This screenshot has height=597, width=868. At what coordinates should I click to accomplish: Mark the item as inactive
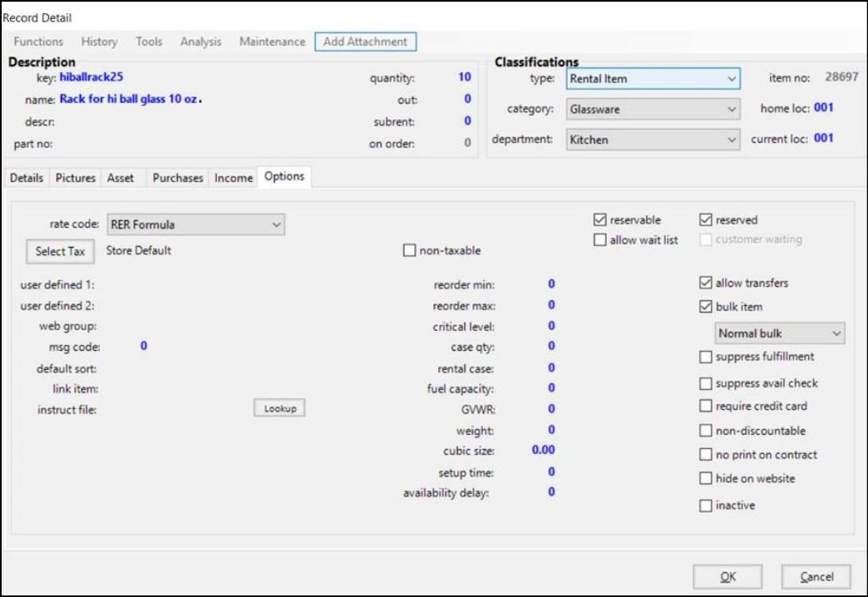707,506
